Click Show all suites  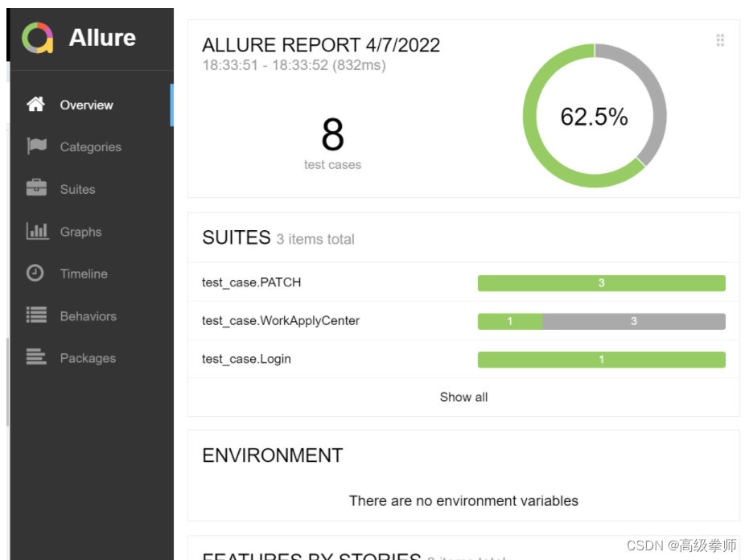click(463, 397)
